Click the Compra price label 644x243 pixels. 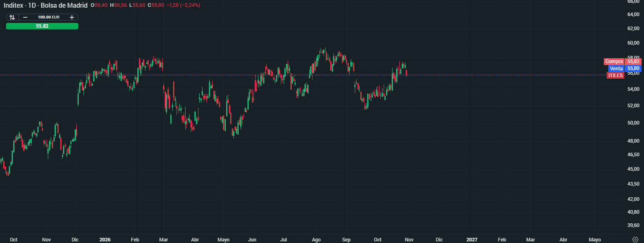614,61
